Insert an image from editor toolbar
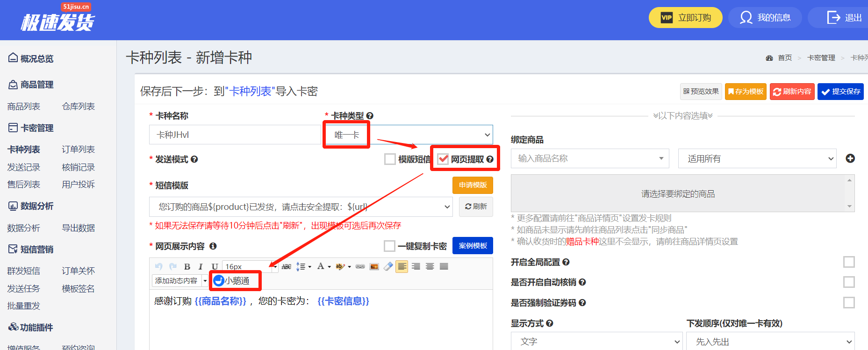This screenshot has height=350, width=868. coord(374,266)
